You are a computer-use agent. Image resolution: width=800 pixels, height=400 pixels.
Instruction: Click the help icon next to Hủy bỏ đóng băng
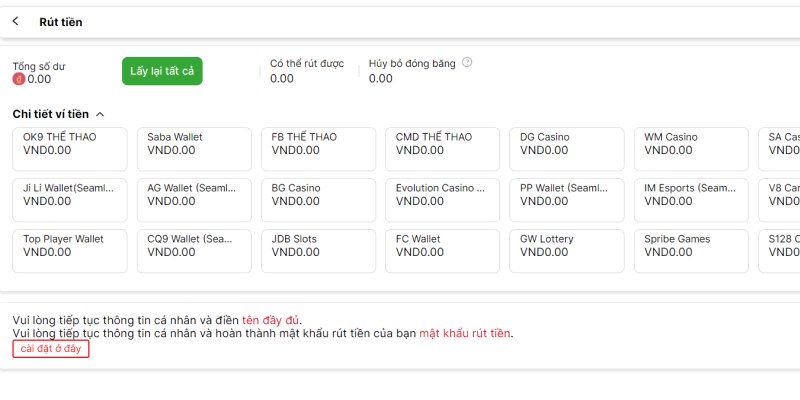(x=467, y=63)
